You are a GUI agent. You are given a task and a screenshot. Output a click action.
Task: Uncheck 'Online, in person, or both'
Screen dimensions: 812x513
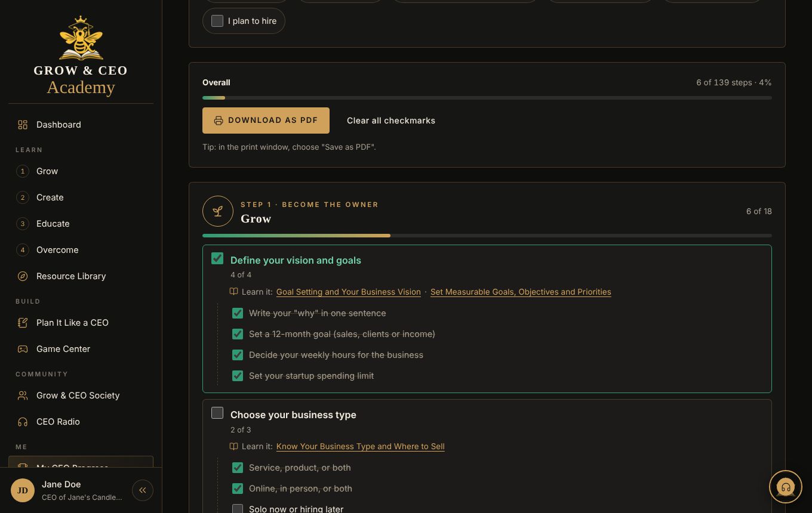pos(238,489)
